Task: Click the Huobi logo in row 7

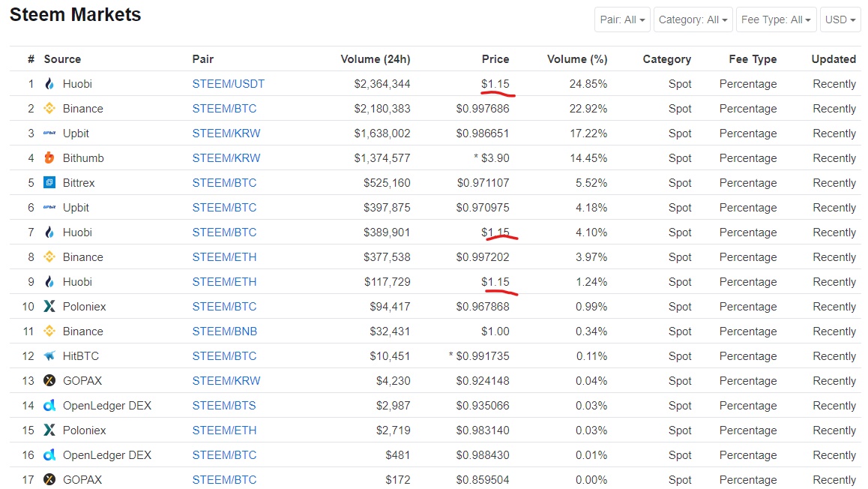Action: 49,232
